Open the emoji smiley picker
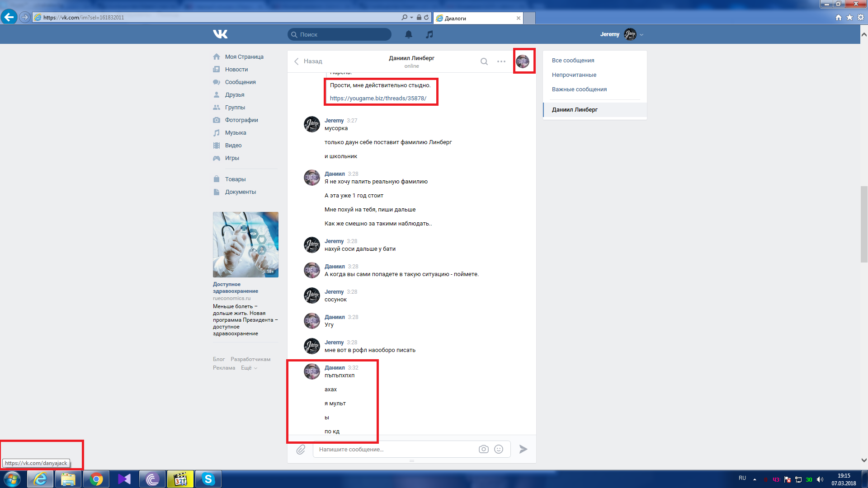The height and width of the screenshot is (488, 868). click(499, 449)
